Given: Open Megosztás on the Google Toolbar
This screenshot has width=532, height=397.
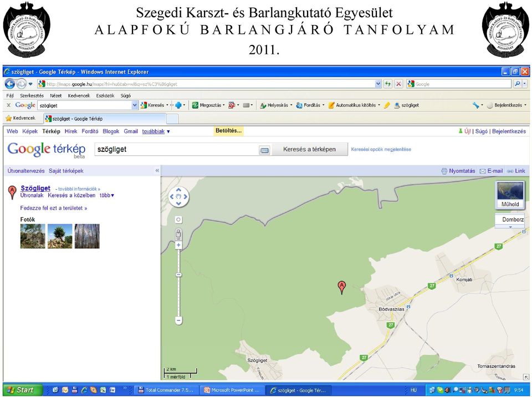Looking at the screenshot, I should [207, 105].
